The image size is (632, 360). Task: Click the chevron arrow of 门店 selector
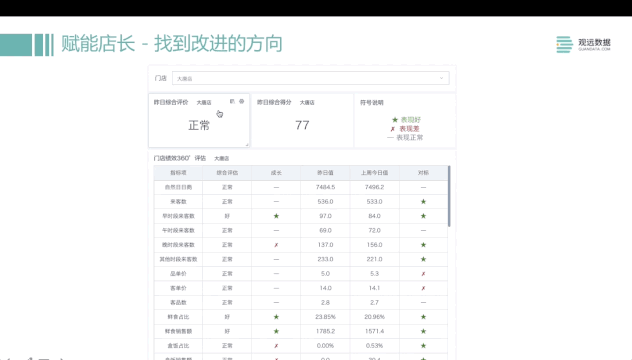[441, 78]
